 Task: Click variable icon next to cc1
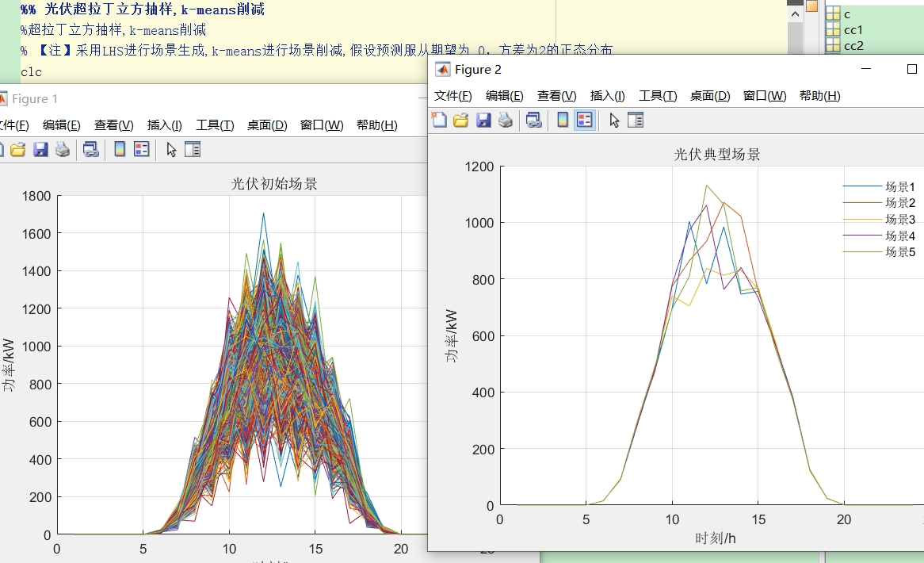click(833, 29)
